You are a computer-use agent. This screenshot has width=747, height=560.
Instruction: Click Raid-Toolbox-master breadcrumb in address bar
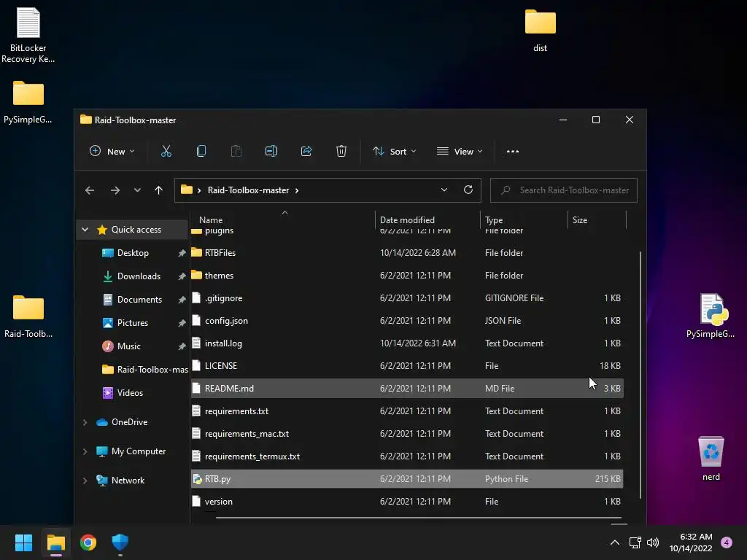point(248,190)
